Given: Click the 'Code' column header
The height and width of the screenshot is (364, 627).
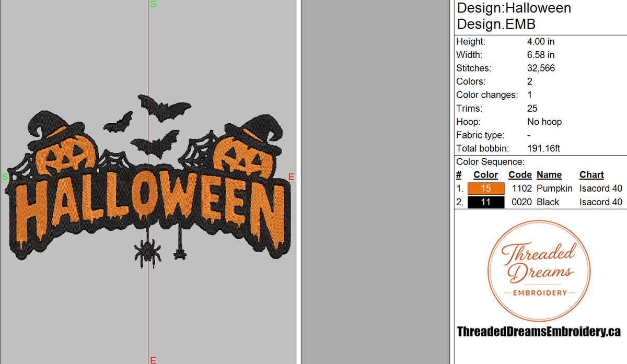Looking at the screenshot, I should [x=520, y=175].
